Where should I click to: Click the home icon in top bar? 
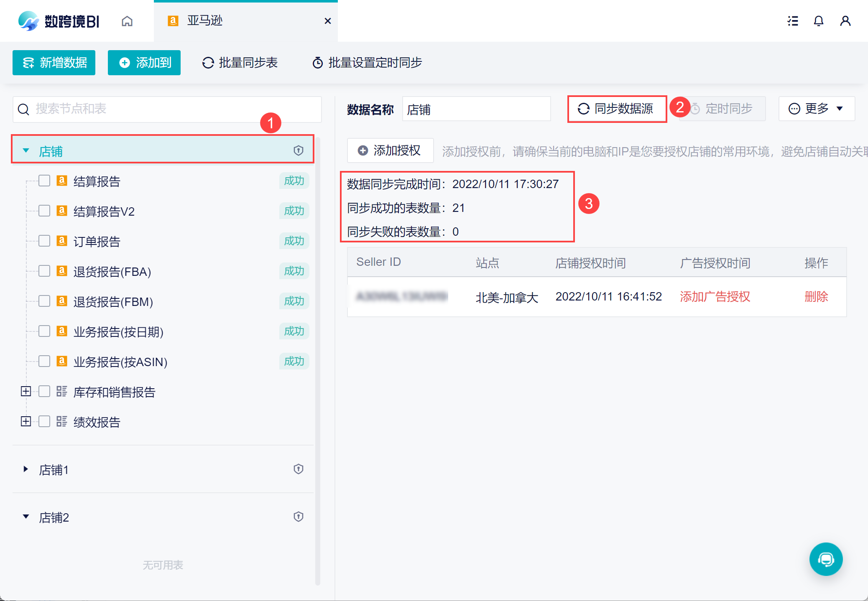click(x=127, y=21)
